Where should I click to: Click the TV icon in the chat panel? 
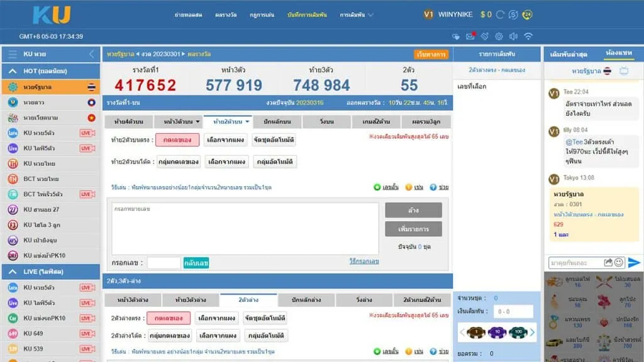tap(624, 70)
